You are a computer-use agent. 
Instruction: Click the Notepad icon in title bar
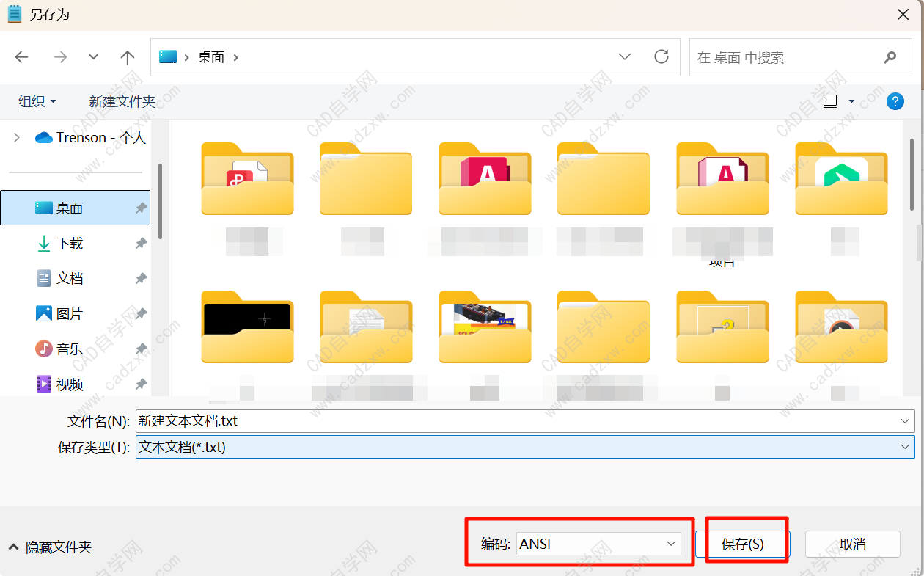(14, 14)
